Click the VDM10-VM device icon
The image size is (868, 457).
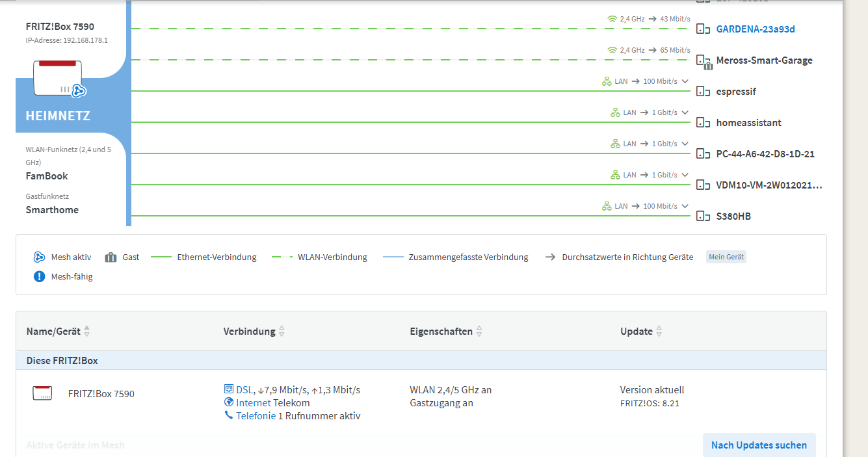coord(703,185)
